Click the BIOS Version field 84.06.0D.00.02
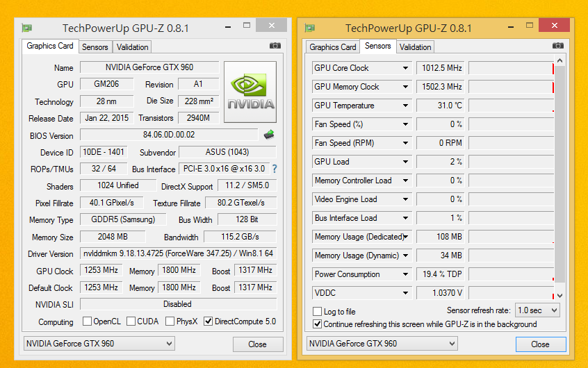Screen dimensions: 588x368 (169, 135)
